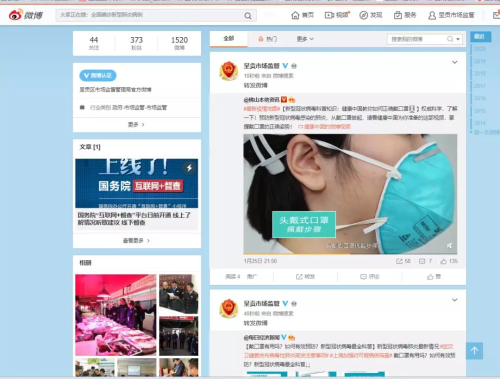
Task: Click the magnifier in 'search my weibo' box
Action: pos(450,39)
